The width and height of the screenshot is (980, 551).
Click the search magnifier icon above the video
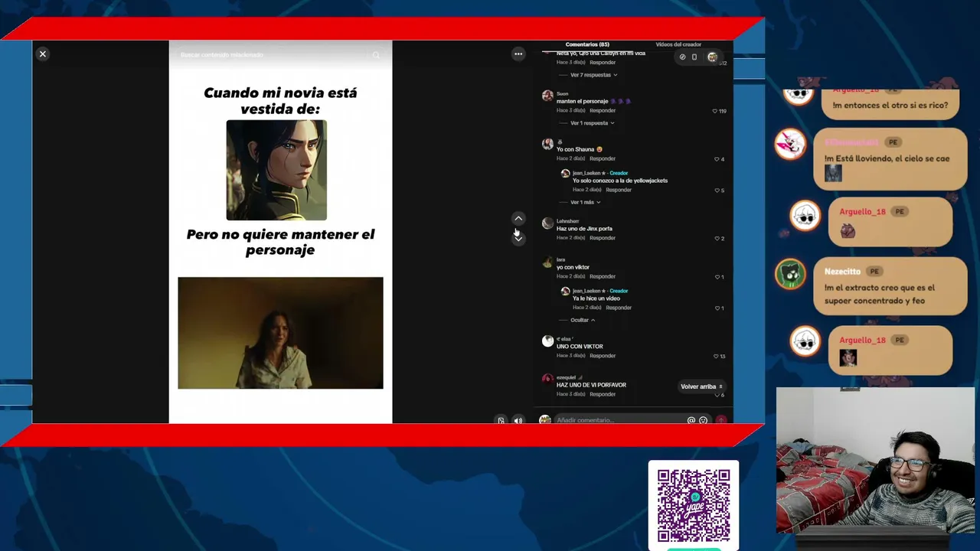coord(376,55)
